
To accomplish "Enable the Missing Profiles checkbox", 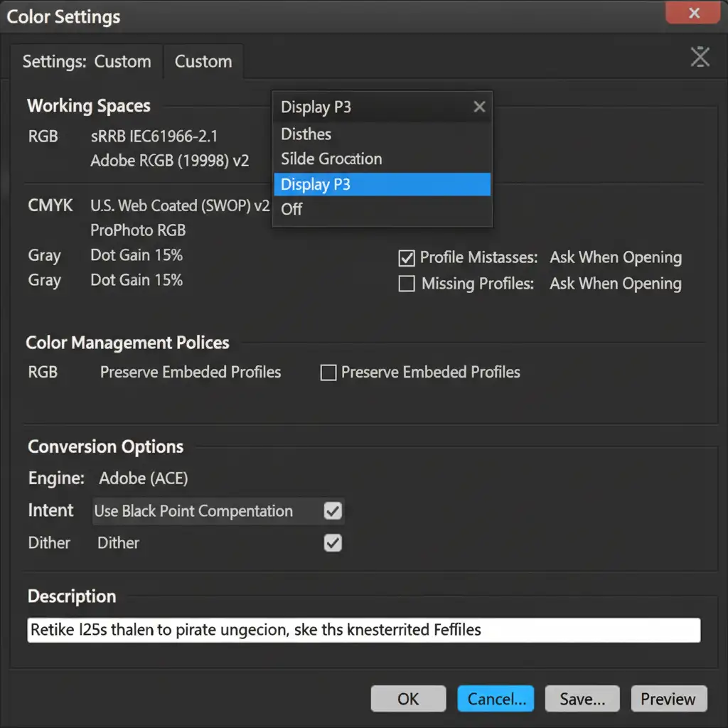I will [407, 284].
